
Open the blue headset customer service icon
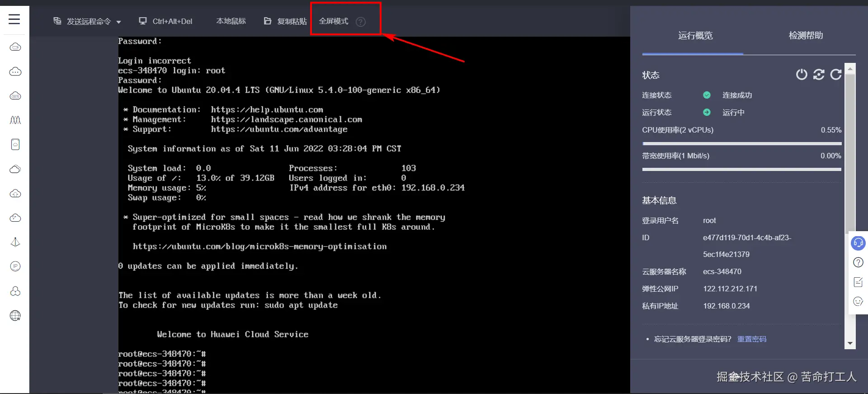[858, 243]
